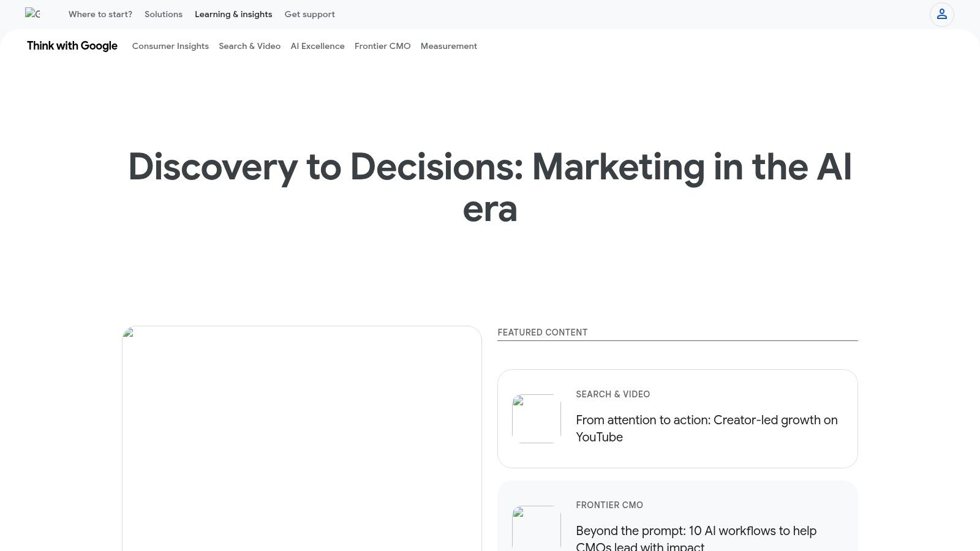Select the Frontier CMO tab
Viewport: 980px width, 551px height.
click(382, 46)
